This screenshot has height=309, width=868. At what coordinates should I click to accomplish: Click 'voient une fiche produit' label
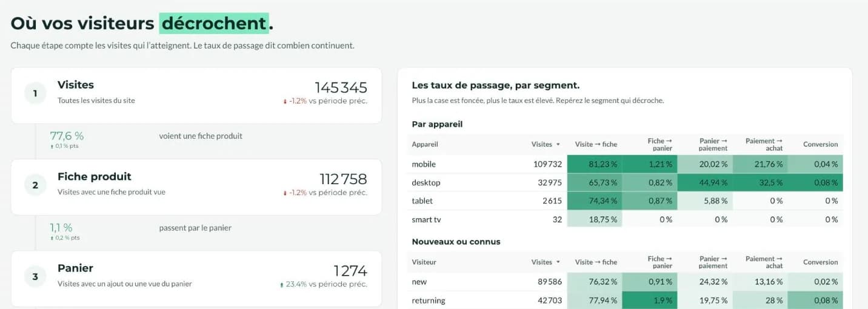click(201, 136)
